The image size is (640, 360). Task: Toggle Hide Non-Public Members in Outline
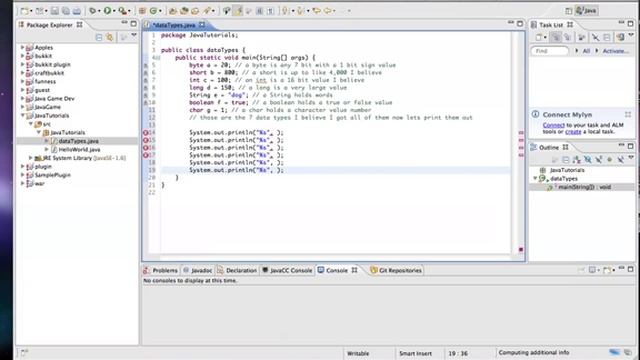pos(609,160)
